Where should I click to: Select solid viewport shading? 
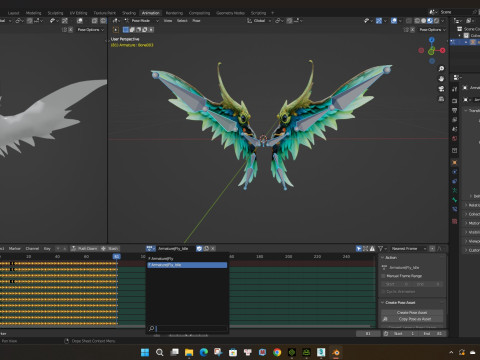[x=424, y=21]
